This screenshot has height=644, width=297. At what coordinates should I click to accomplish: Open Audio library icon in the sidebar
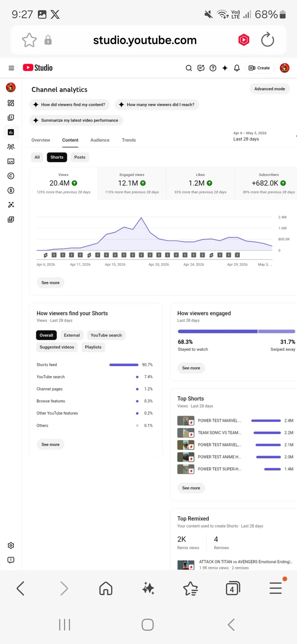point(11,219)
